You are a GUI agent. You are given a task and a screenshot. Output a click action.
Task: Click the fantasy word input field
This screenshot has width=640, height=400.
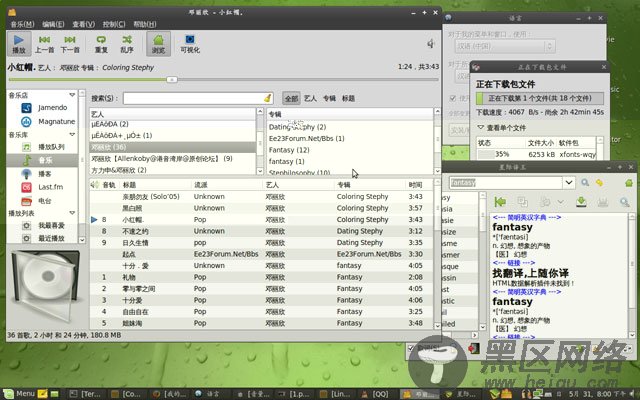click(x=506, y=182)
